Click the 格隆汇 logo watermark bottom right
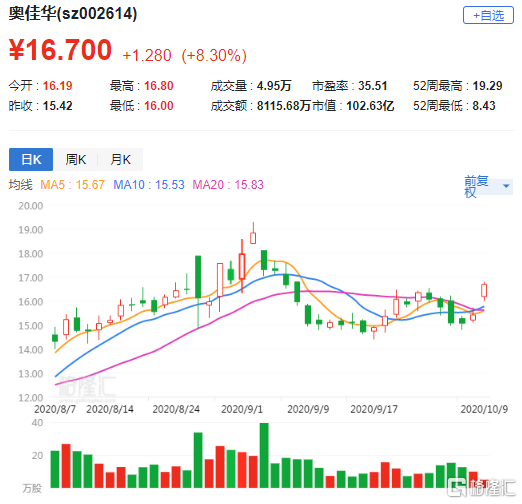 [x=481, y=487]
